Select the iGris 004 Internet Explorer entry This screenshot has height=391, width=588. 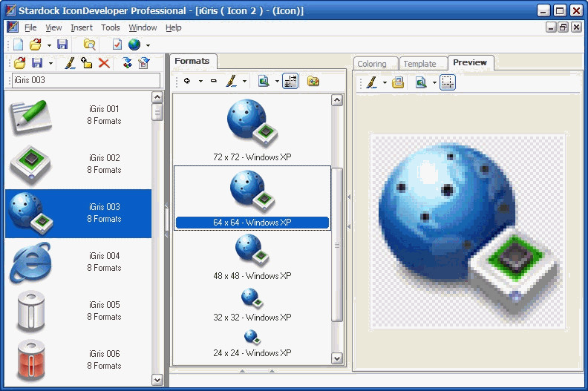tap(79, 262)
